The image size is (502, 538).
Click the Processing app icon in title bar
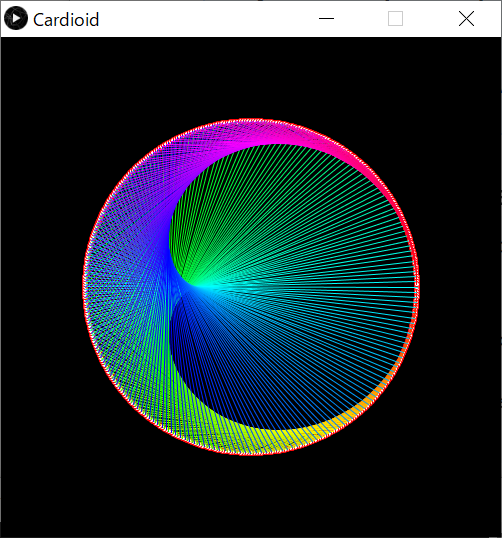(x=16, y=19)
